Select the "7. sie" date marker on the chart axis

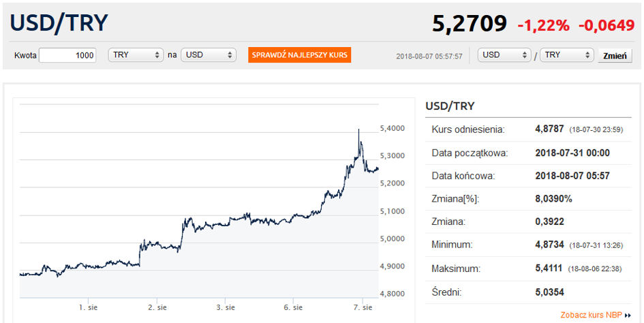click(363, 307)
